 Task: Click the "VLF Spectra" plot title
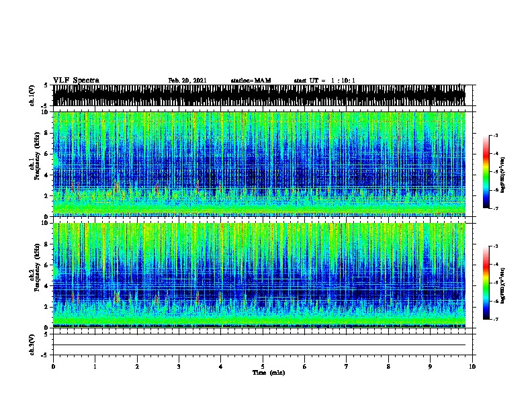(76, 81)
